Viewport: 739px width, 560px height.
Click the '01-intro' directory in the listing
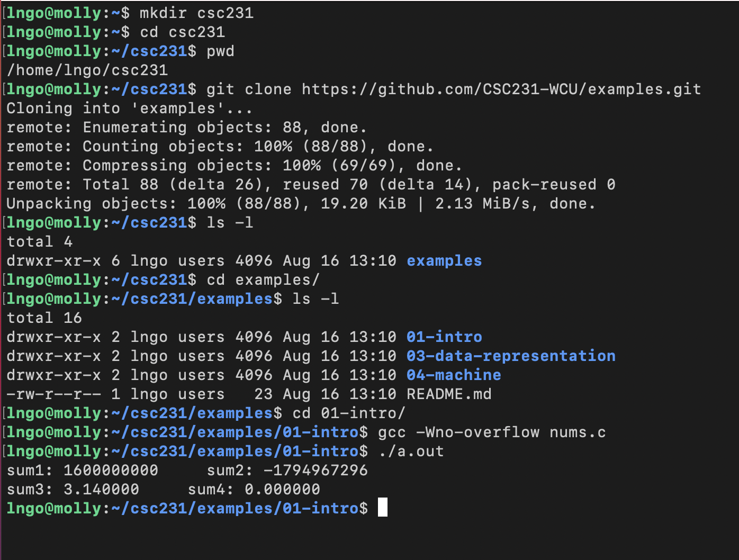click(x=444, y=337)
